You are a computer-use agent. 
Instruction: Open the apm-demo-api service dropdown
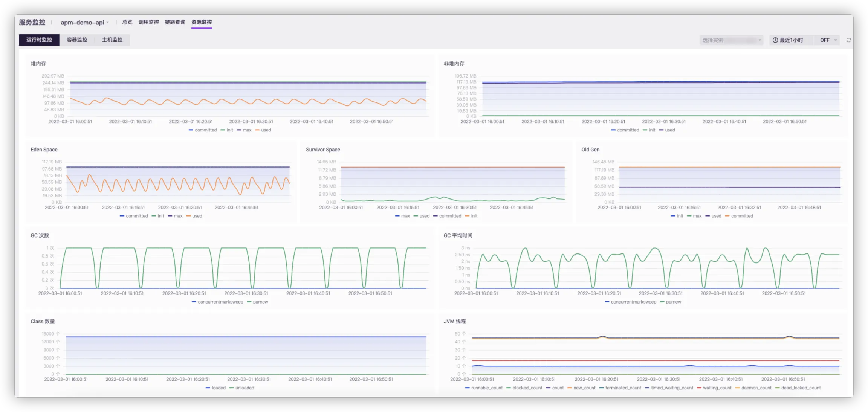[x=85, y=22]
